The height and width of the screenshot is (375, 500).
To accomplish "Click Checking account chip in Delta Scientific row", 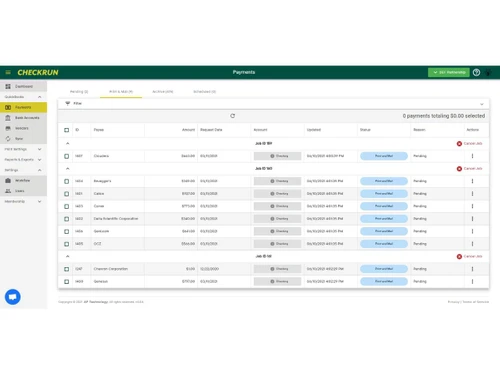I will 277,219.
